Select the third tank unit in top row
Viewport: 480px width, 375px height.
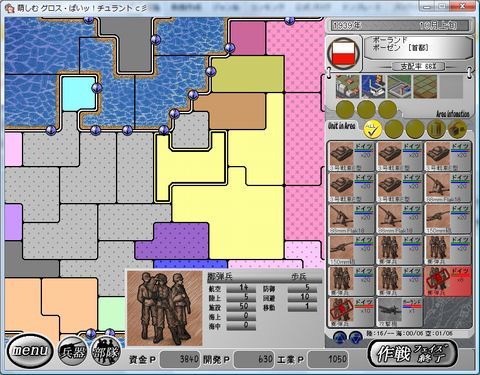pyautogui.click(x=448, y=156)
